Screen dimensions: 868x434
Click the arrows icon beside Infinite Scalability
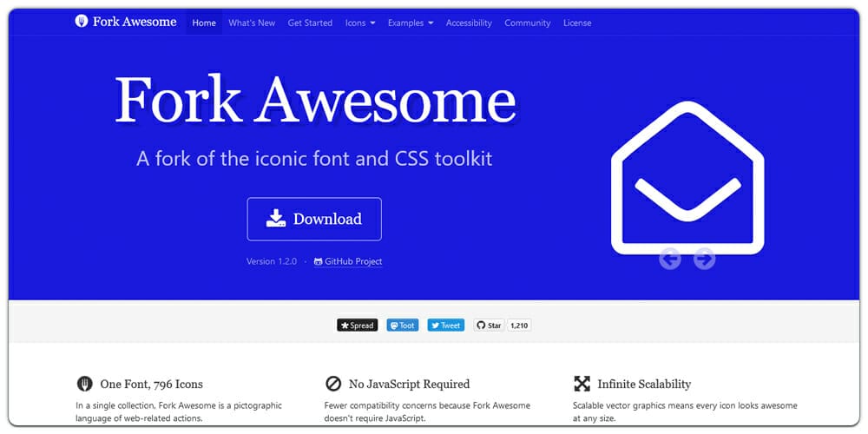click(x=582, y=384)
